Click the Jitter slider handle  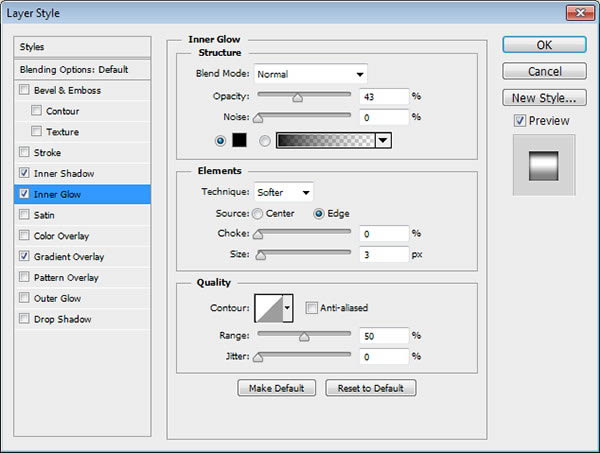tap(258, 357)
